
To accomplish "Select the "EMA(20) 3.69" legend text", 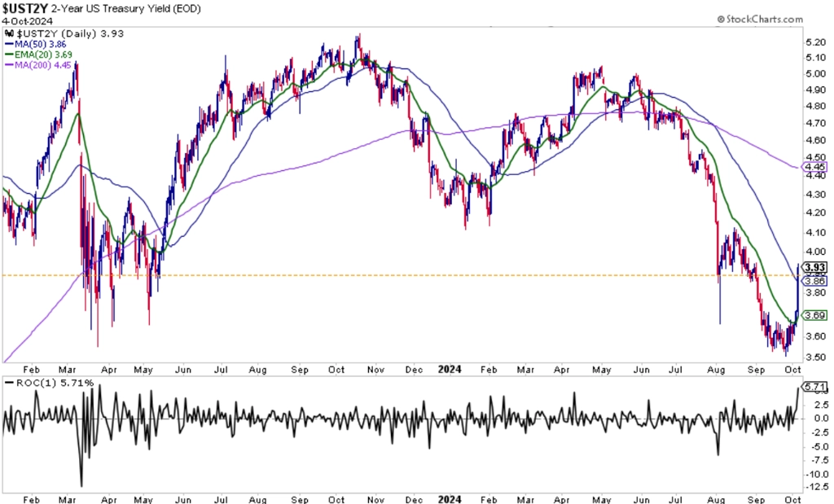I will 43,55.
